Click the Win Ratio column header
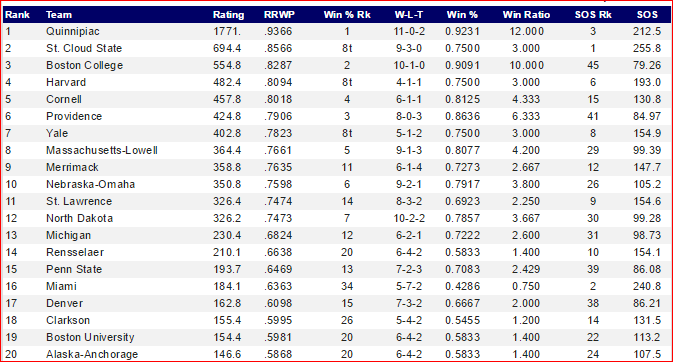The width and height of the screenshot is (673, 362). click(x=526, y=15)
